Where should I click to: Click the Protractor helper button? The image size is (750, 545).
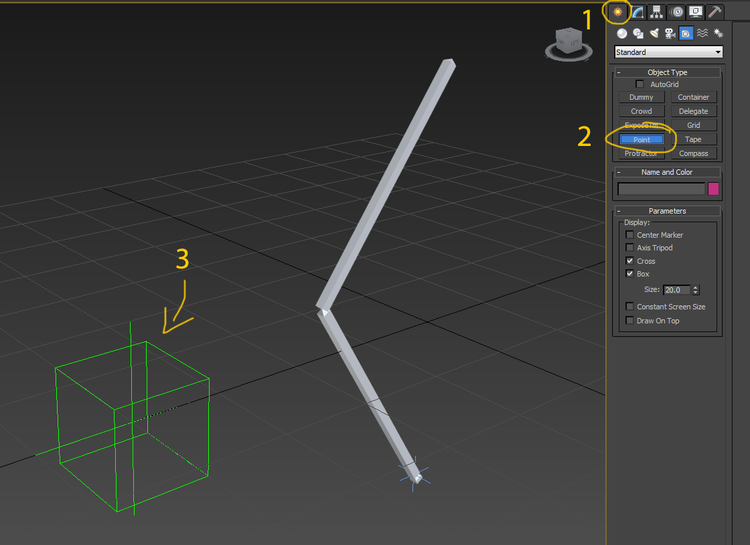641,153
